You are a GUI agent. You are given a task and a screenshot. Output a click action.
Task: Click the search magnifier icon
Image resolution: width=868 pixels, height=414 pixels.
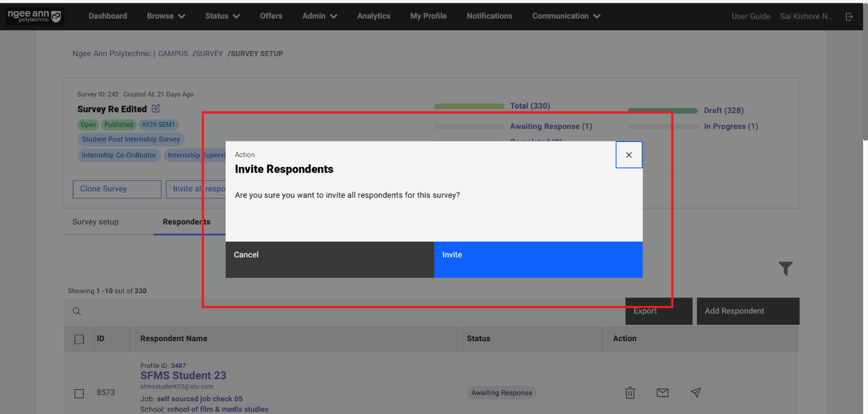pyautogui.click(x=77, y=311)
